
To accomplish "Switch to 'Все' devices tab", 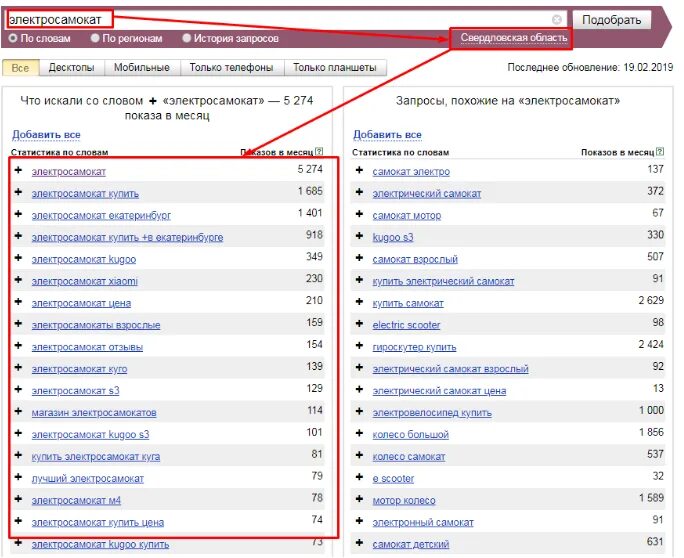I will click(x=21, y=68).
